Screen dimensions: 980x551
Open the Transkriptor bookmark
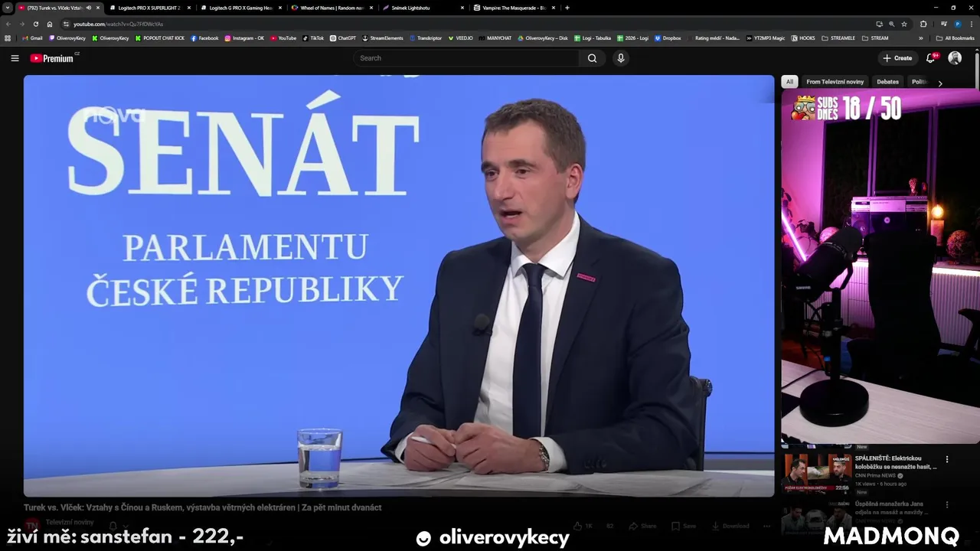coord(426,38)
